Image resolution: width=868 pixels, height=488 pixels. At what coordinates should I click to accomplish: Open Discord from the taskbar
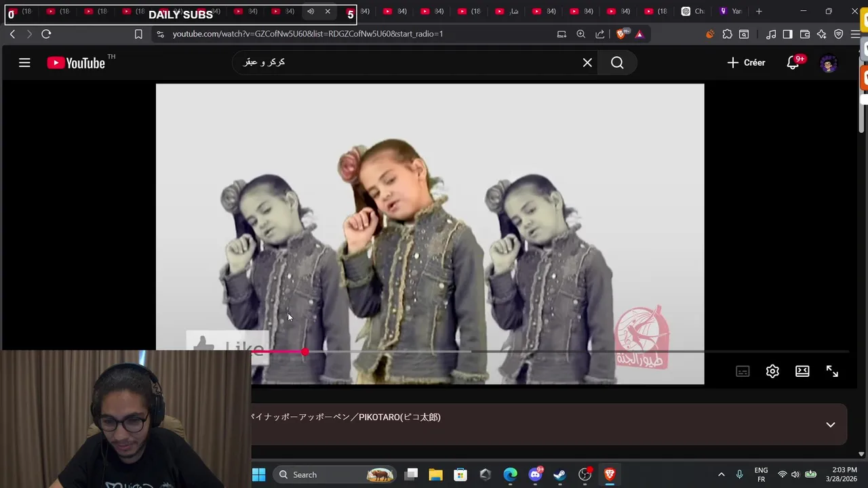(535, 474)
